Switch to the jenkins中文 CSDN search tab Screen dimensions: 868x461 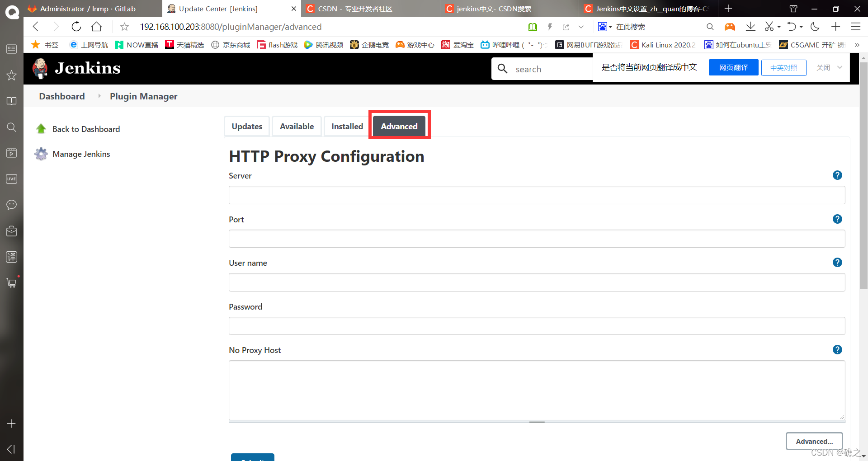pyautogui.click(x=509, y=9)
